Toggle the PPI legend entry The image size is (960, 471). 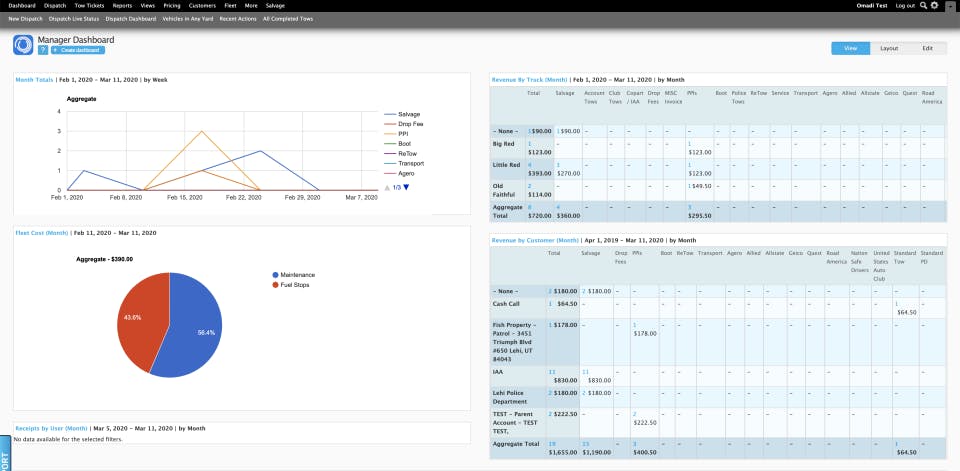pos(396,134)
